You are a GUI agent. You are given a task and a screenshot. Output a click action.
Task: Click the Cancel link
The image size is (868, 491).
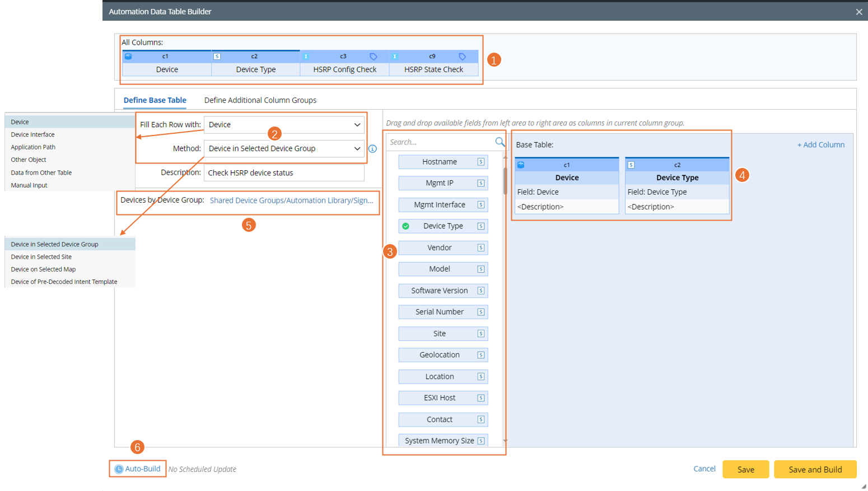coord(704,469)
